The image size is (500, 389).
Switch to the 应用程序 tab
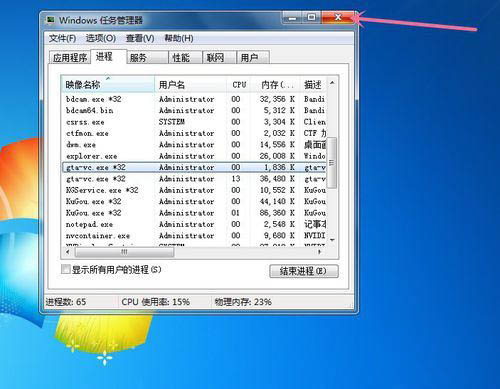[70, 57]
